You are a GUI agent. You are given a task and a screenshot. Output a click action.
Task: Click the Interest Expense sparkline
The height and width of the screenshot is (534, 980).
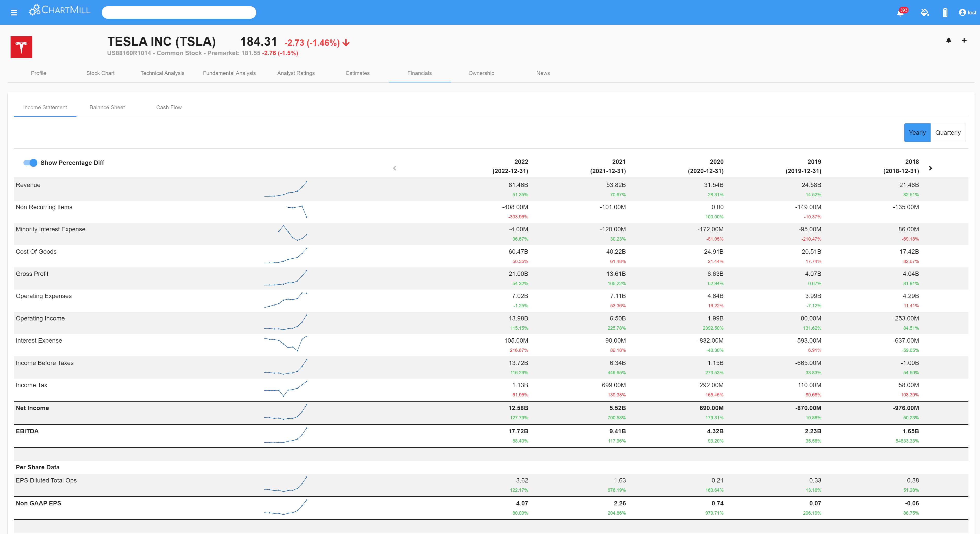(x=286, y=344)
